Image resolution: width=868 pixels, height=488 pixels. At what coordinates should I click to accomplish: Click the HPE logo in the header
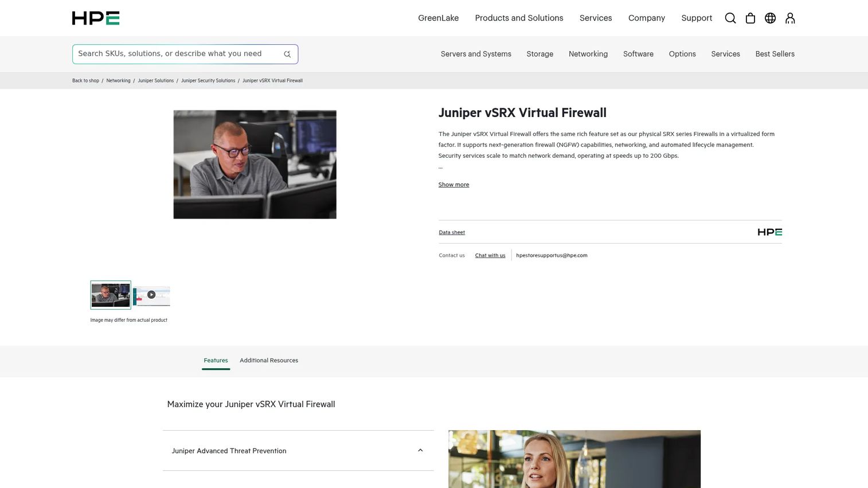tap(96, 18)
